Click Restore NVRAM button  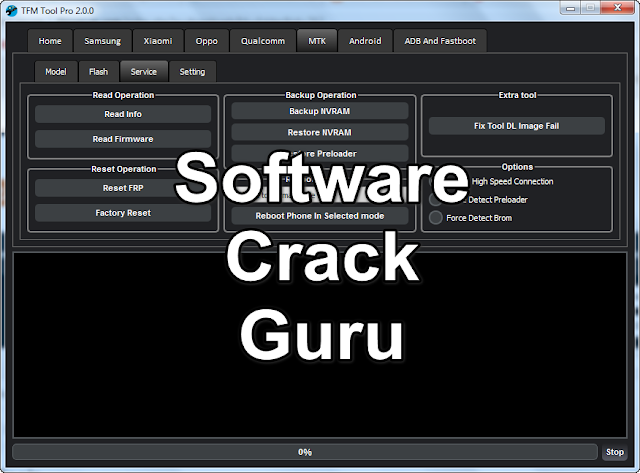(x=320, y=132)
